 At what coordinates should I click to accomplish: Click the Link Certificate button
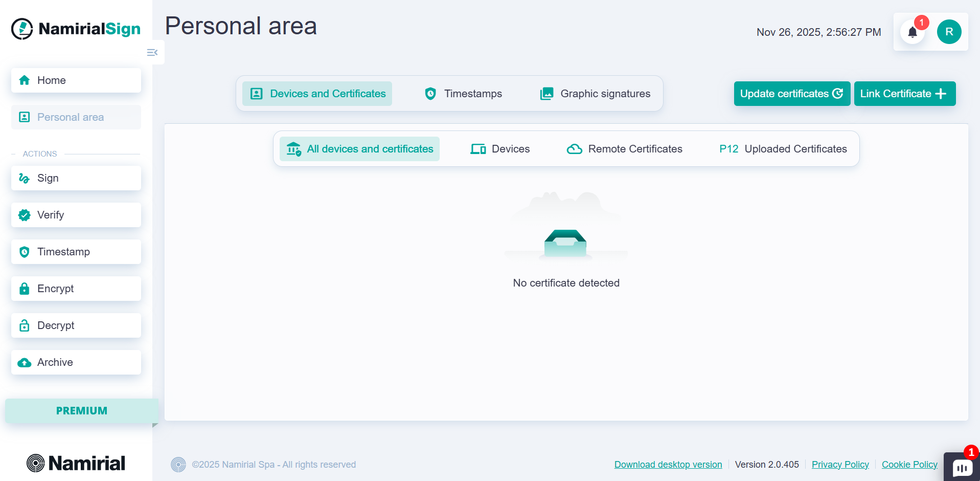[x=904, y=94]
